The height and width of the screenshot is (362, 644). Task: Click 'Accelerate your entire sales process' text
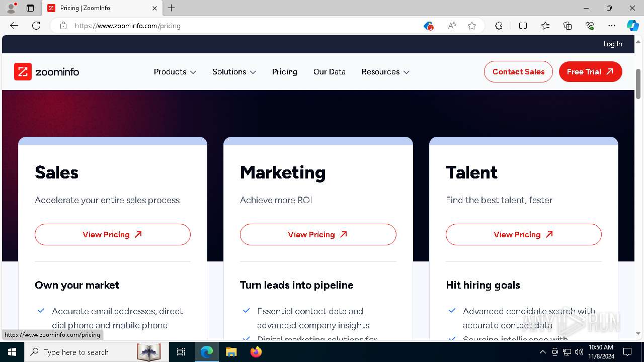tap(107, 200)
